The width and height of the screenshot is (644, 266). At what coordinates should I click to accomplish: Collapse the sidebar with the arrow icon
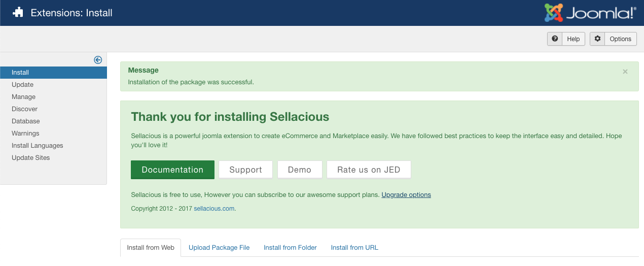pyautogui.click(x=98, y=60)
